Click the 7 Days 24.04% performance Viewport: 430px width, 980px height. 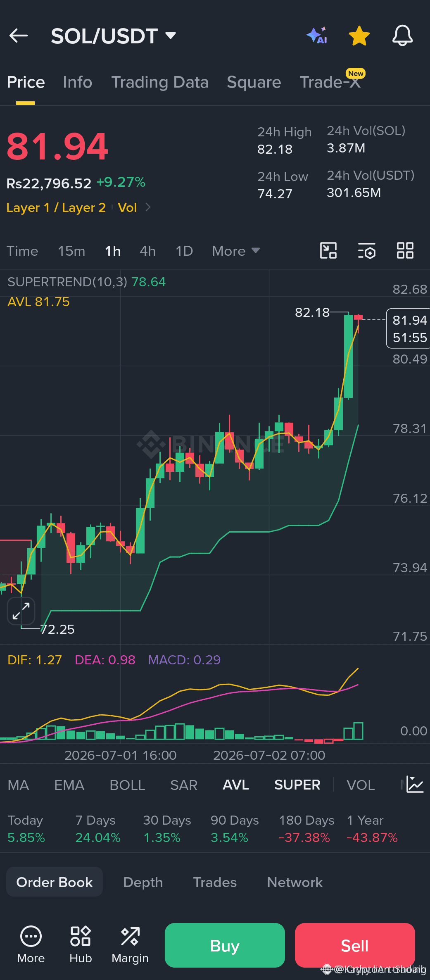(x=98, y=829)
